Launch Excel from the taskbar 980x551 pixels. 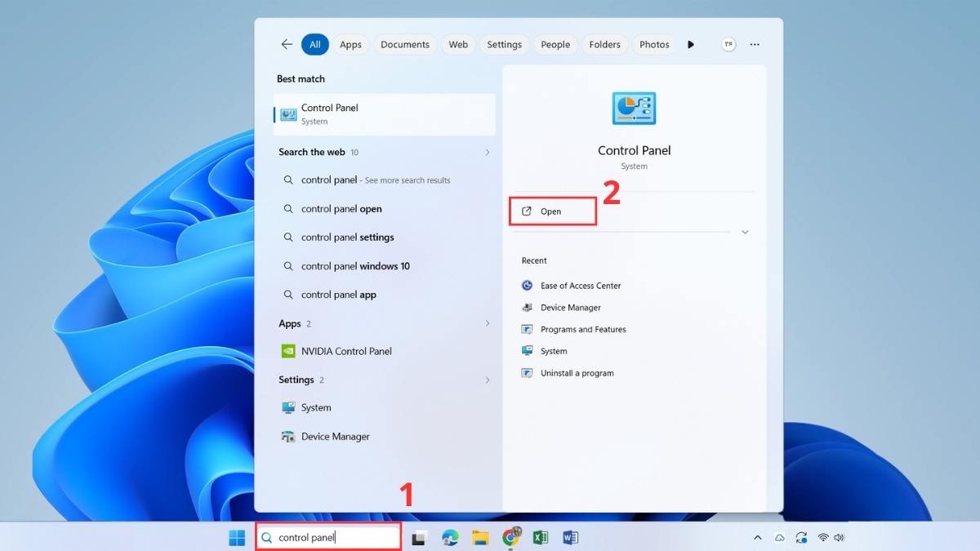540,537
